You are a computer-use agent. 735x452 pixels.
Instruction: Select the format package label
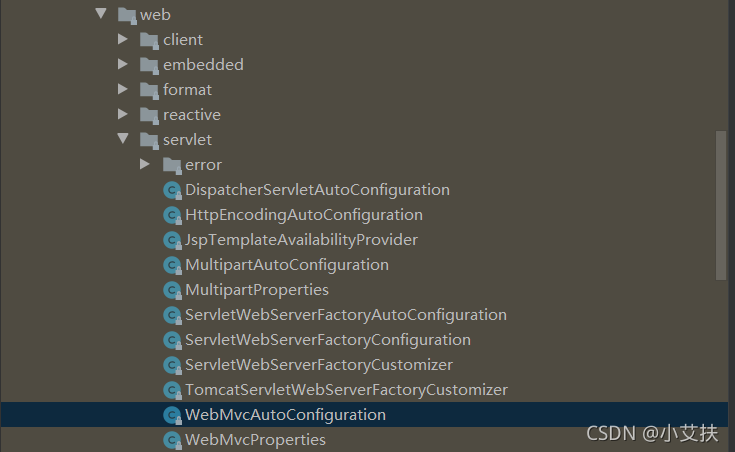tap(188, 90)
